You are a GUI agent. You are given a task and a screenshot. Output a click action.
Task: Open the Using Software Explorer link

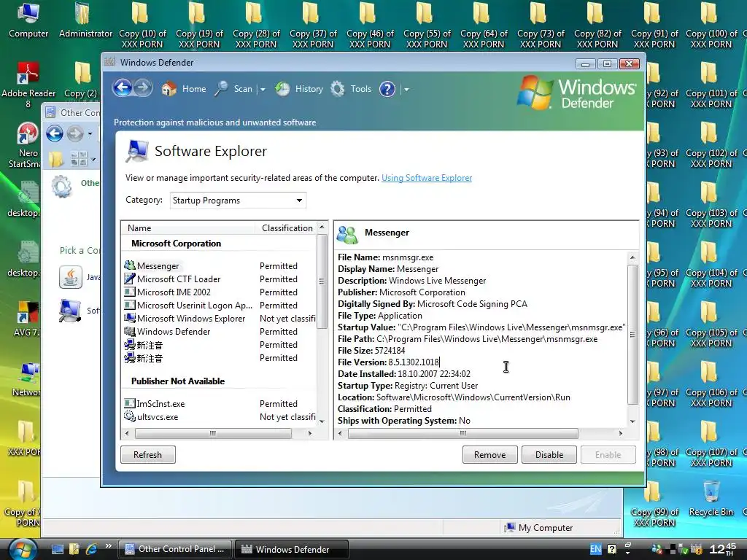[426, 178]
